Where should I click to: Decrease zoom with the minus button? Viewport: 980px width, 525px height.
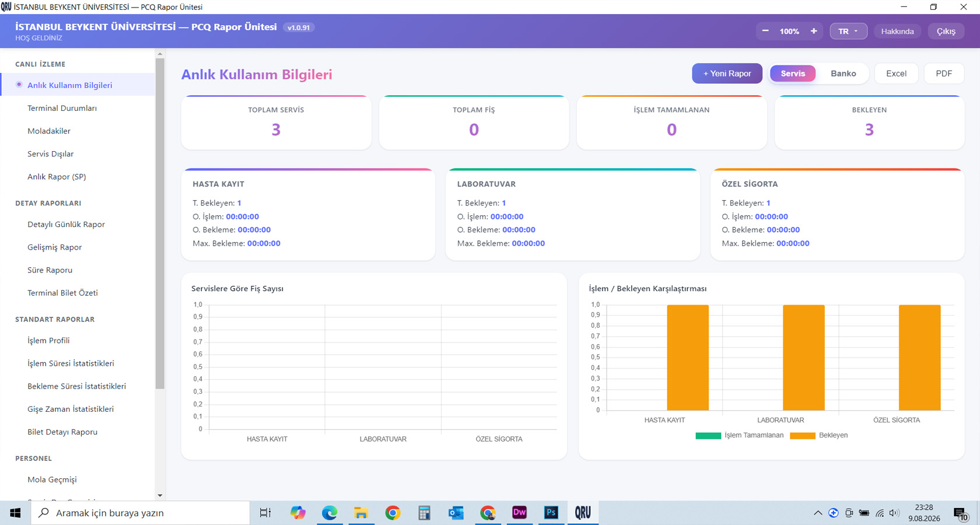[765, 31]
